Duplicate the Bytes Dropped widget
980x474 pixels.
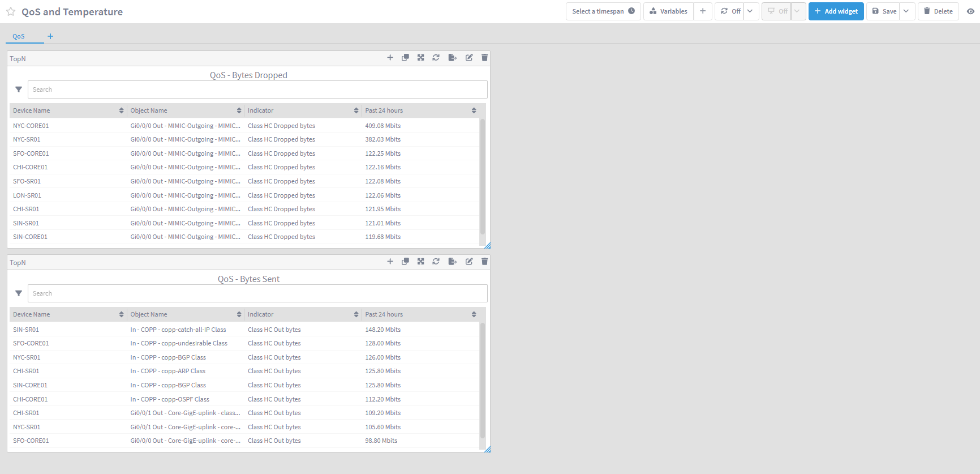[405, 58]
